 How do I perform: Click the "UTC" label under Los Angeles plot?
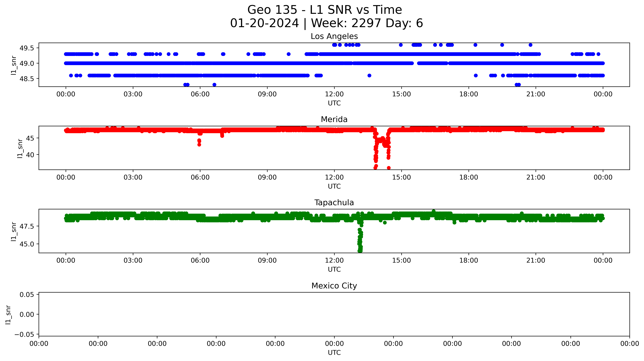334,103
